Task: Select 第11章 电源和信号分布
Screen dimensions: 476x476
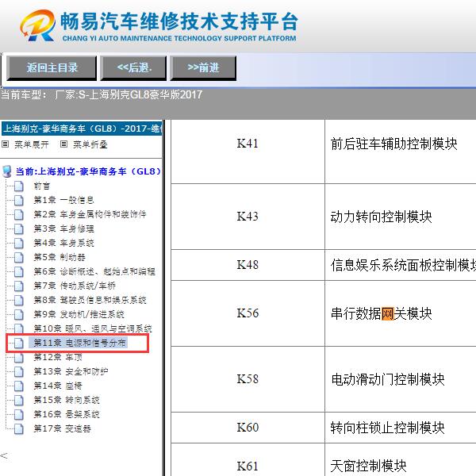Action: [x=79, y=343]
